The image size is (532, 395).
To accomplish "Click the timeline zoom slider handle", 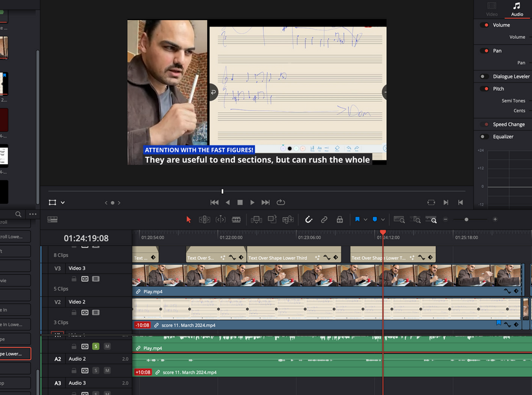I will pos(466,220).
